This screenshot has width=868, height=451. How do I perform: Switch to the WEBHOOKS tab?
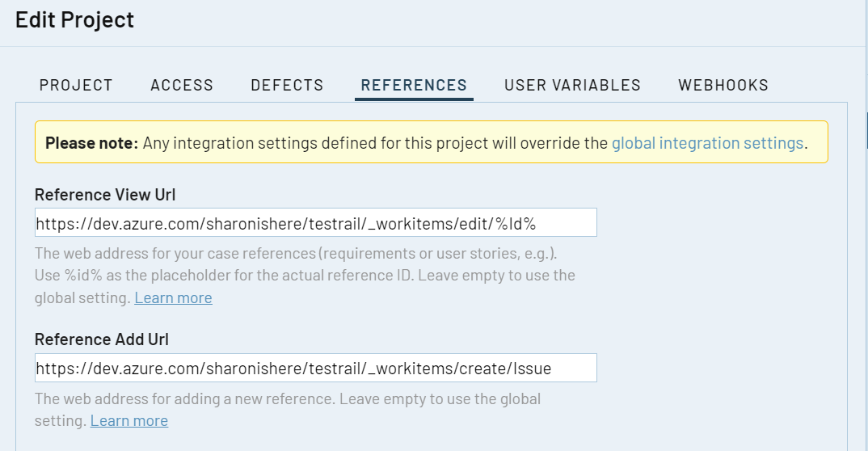coord(723,85)
